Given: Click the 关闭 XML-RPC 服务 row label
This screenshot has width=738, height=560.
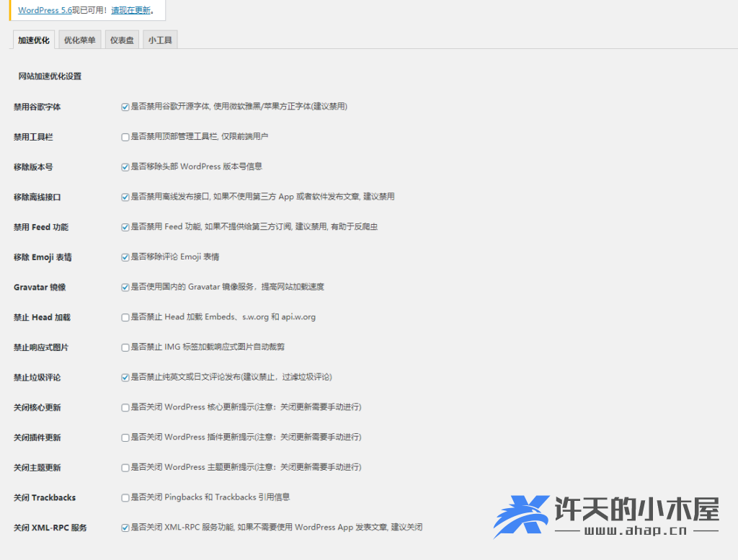Looking at the screenshot, I should coord(50,528).
